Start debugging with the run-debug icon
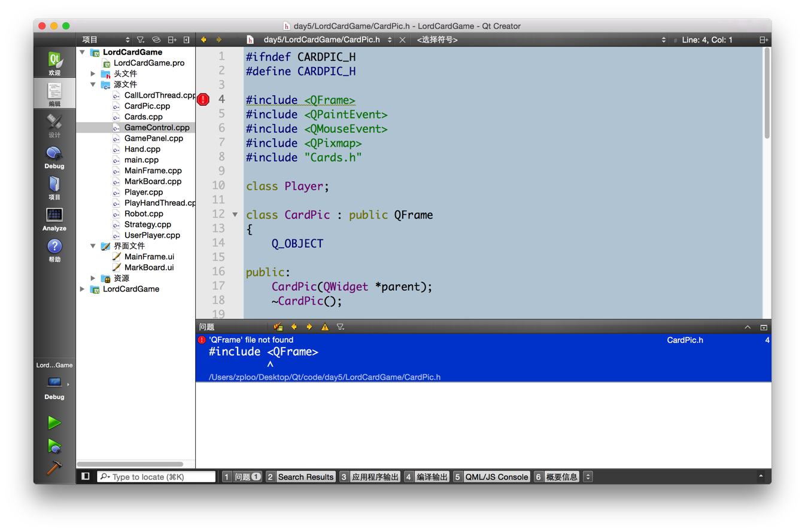The height and width of the screenshot is (532, 805). pyautogui.click(x=54, y=446)
